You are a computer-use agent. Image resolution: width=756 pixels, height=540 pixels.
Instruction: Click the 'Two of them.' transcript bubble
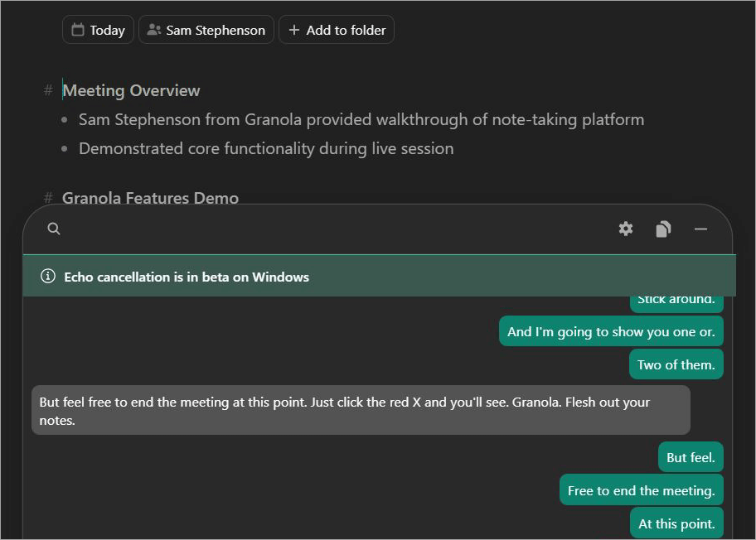pos(676,364)
